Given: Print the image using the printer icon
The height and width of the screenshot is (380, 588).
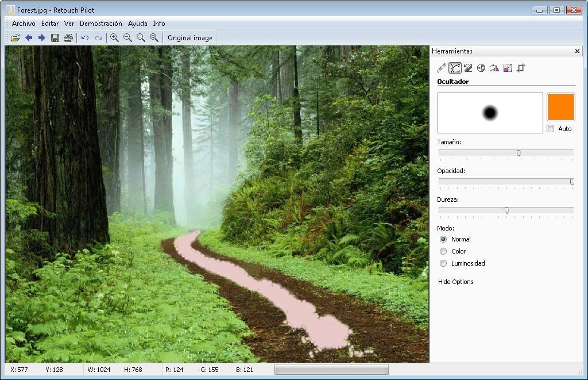Looking at the screenshot, I should pyautogui.click(x=68, y=38).
